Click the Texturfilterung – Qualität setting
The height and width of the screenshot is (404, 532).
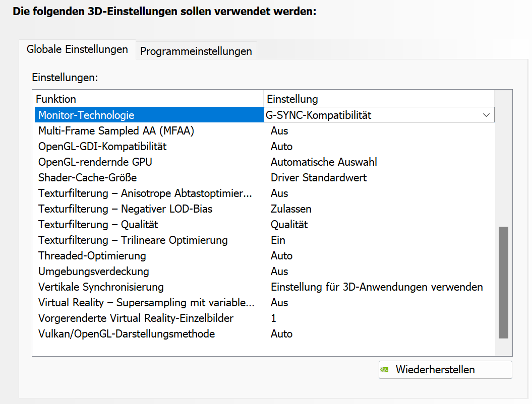(x=98, y=225)
